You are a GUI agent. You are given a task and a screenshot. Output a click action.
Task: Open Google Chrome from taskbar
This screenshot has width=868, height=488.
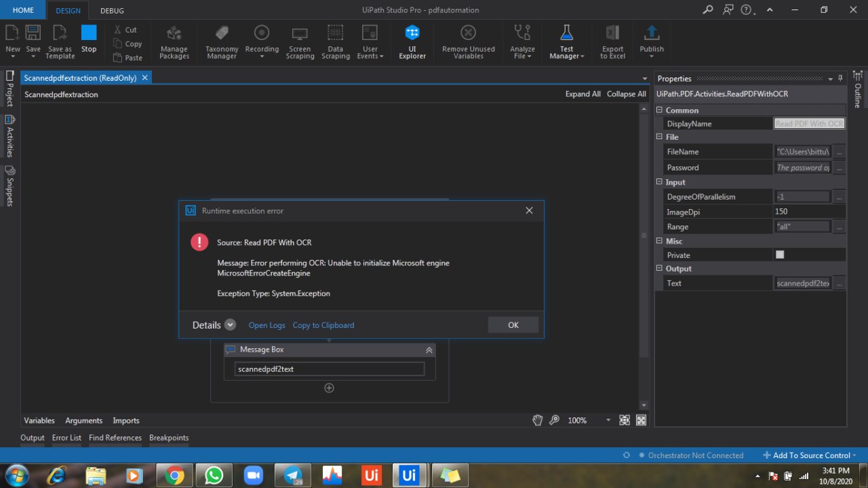click(175, 476)
